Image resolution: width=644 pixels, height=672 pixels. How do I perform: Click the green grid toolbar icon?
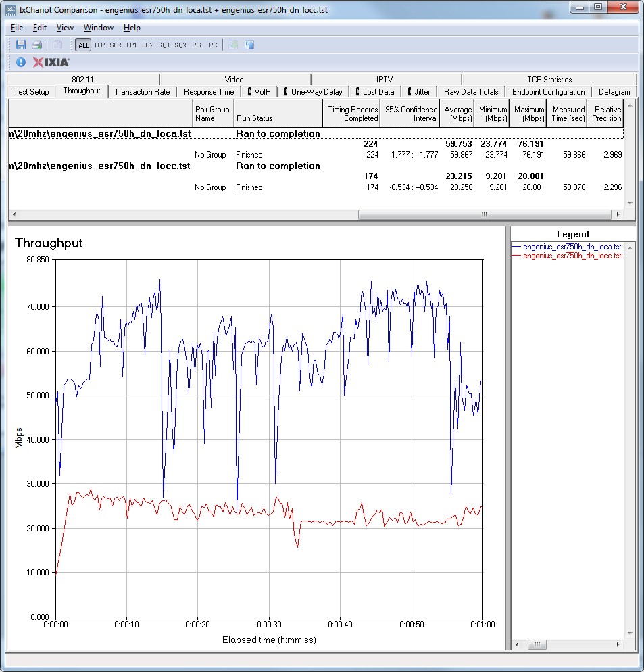pyautogui.click(x=233, y=45)
